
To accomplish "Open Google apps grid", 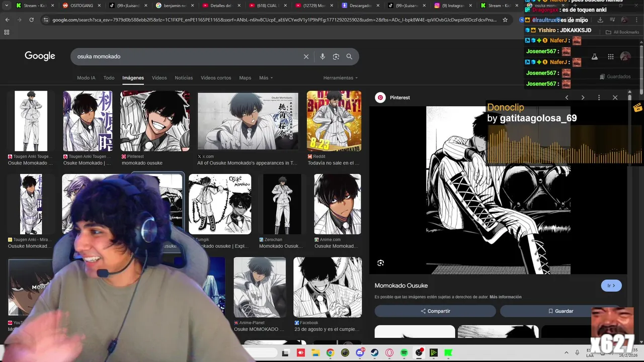I will pos(611,57).
